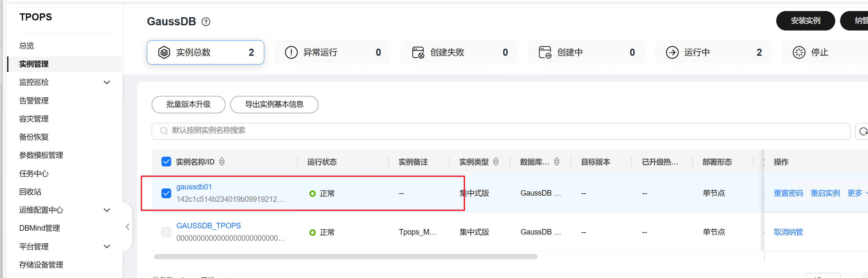Filter by 创建中 card
The width and height of the screenshot is (868, 278).
point(586,53)
